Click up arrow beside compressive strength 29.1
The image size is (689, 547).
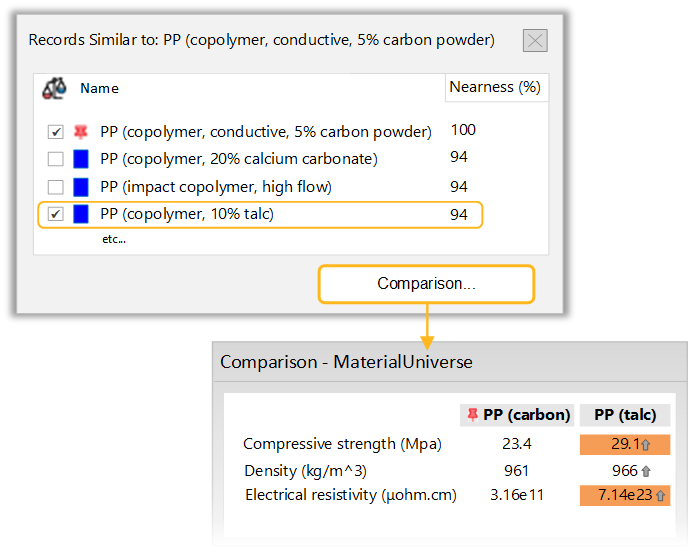pyautogui.click(x=660, y=445)
